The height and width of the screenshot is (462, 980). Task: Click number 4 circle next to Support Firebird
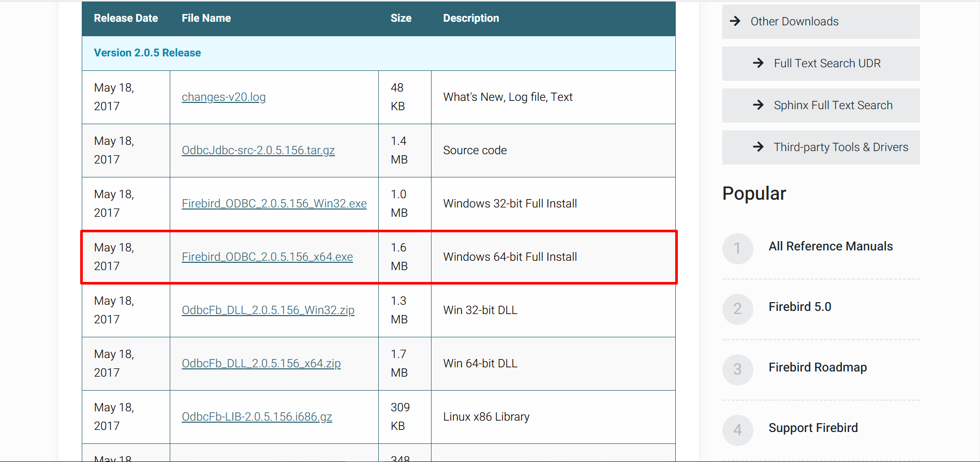pos(737,430)
